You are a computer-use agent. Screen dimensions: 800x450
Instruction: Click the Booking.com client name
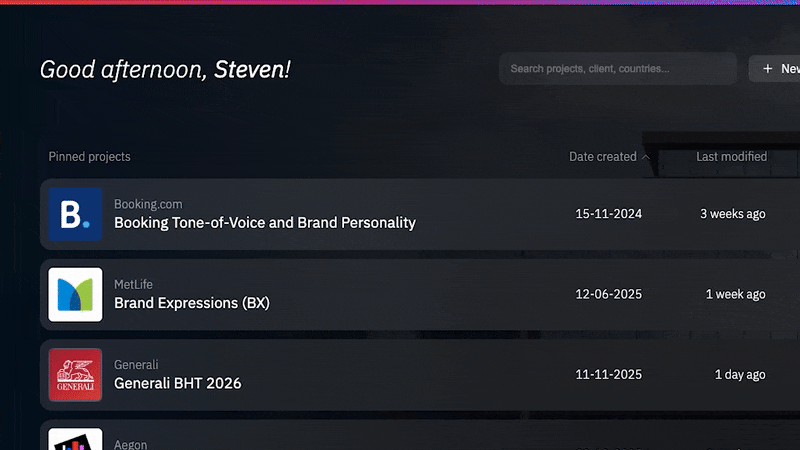click(148, 204)
